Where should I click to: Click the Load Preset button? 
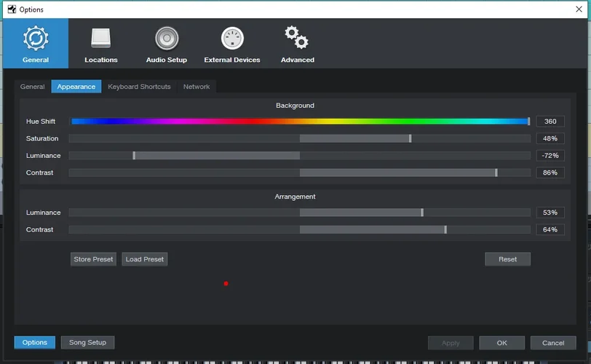(144, 259)
